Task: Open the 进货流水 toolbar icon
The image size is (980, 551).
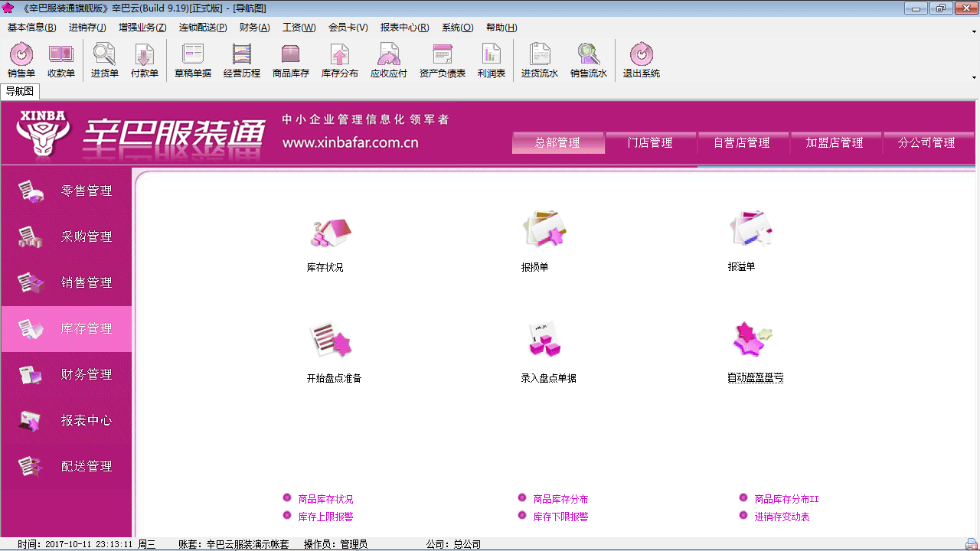Action: pos(540,61)
